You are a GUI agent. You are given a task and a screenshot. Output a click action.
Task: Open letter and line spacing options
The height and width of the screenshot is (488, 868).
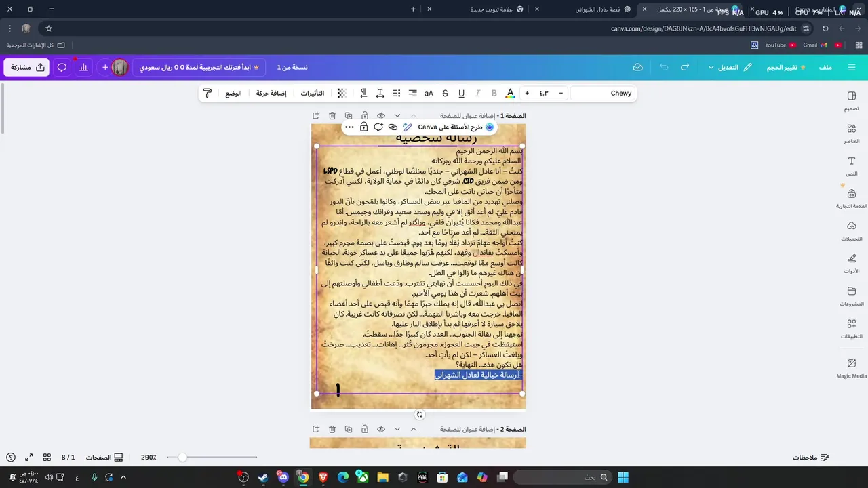(380, 93)
